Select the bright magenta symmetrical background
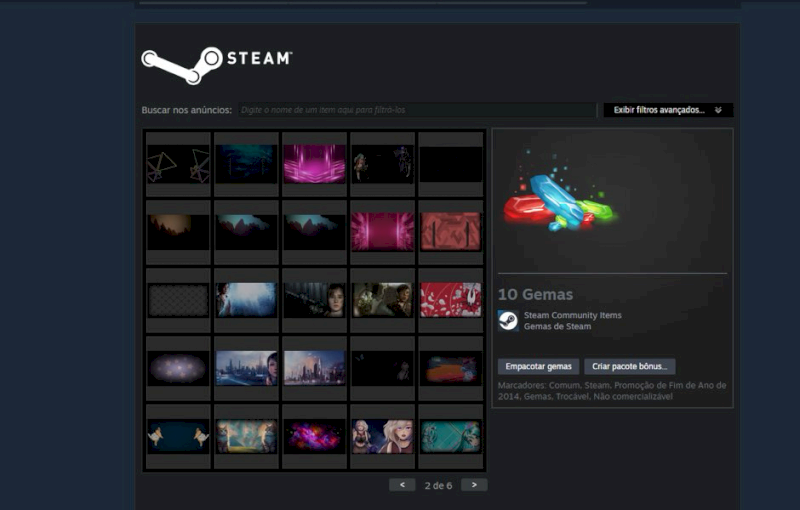The image size is (800, 510). click(314, 164)
